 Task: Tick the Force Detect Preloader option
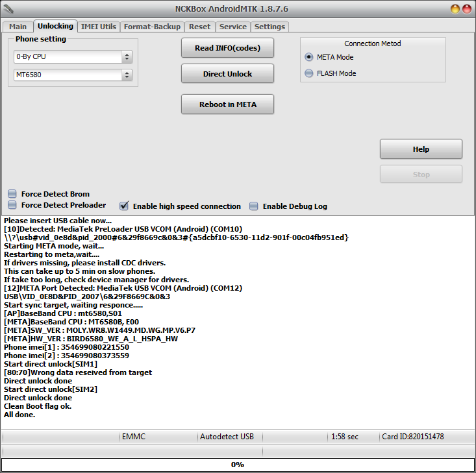coord(12,205)
